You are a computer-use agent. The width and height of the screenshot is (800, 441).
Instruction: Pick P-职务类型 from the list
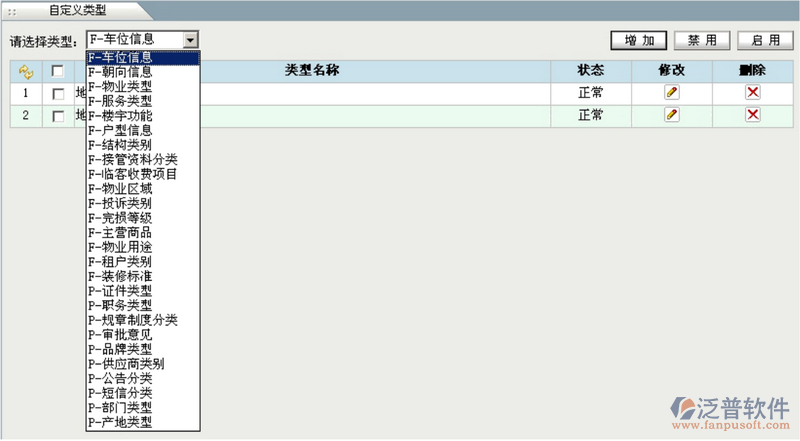143,306
